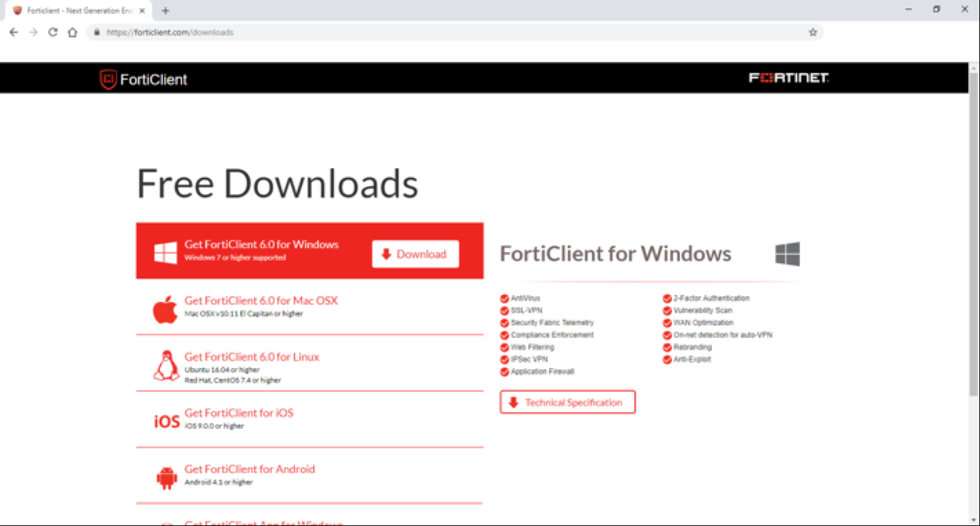980x526 pixels.
Task: Click the Vulnerability Scan check icon
Action: (x=667, y=311)
